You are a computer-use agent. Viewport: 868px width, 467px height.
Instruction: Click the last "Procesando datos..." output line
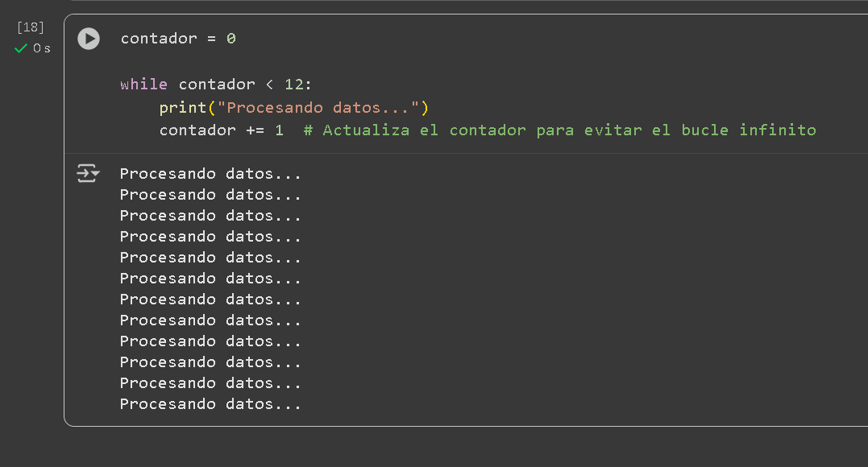(210, 404)
